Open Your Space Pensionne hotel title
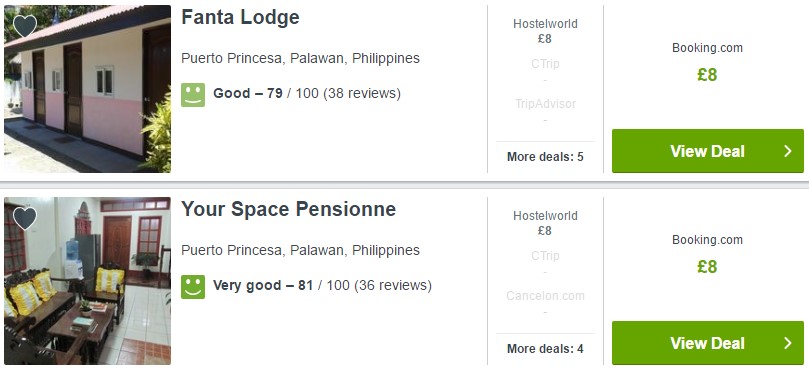This screenshot has height=368, width=809. pyautogui.click(x=288, y=210)
